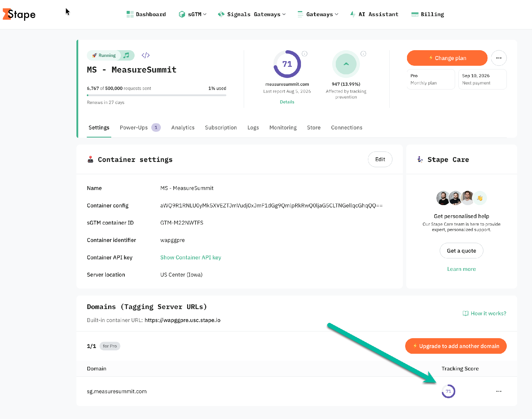This screenshot has height=419, width=532.
Task: Click the US Center (Iowa) server location
Action: tap(181, 275)
